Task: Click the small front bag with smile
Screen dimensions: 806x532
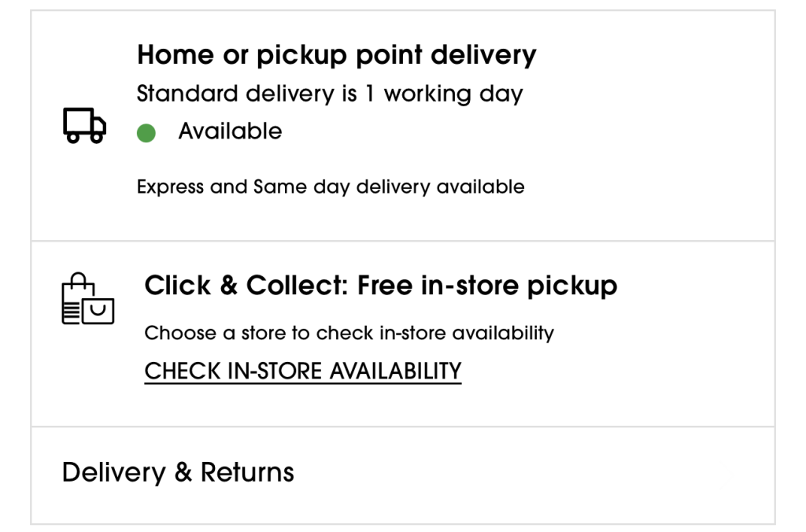Action: click(x=99, y=311)
